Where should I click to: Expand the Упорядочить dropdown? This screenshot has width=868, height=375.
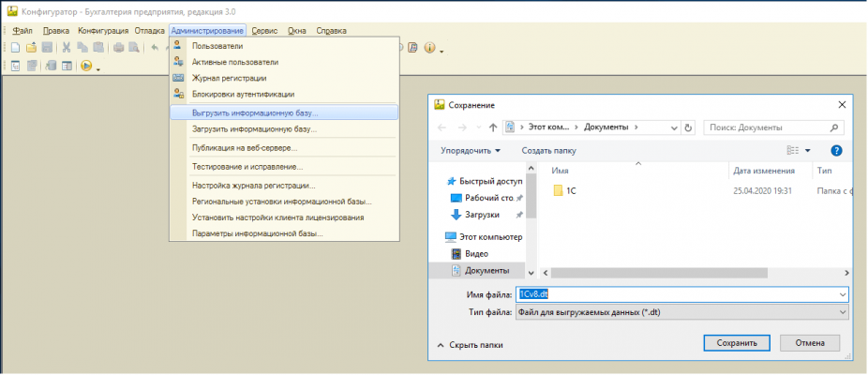[x=471, y=150]
